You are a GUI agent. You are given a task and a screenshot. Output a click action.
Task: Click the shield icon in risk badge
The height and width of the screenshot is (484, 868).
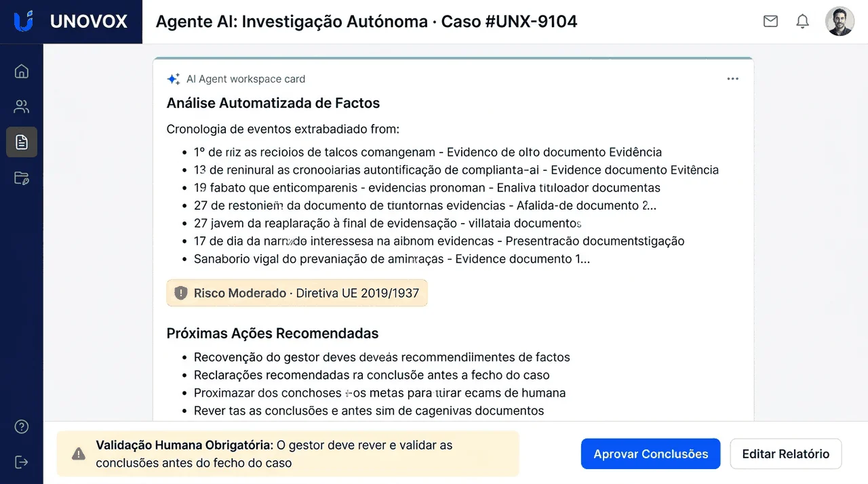(x=180, y=294)
